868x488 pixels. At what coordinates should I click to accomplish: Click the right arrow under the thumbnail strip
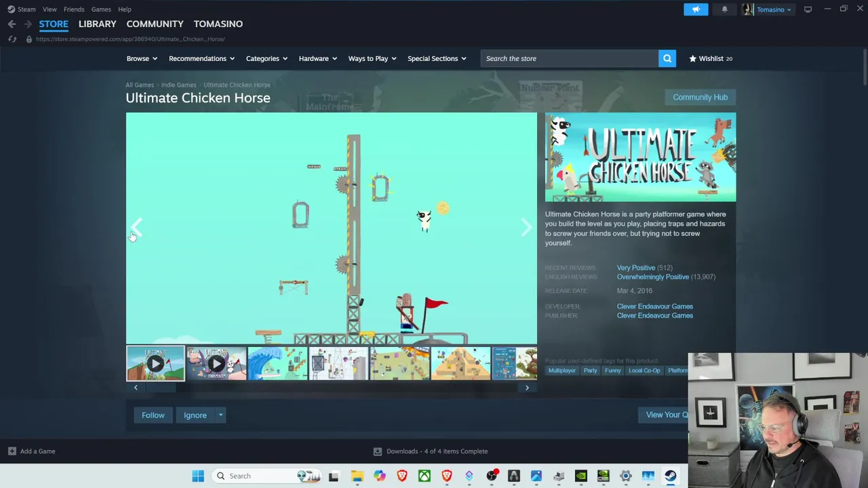(527, 388)
